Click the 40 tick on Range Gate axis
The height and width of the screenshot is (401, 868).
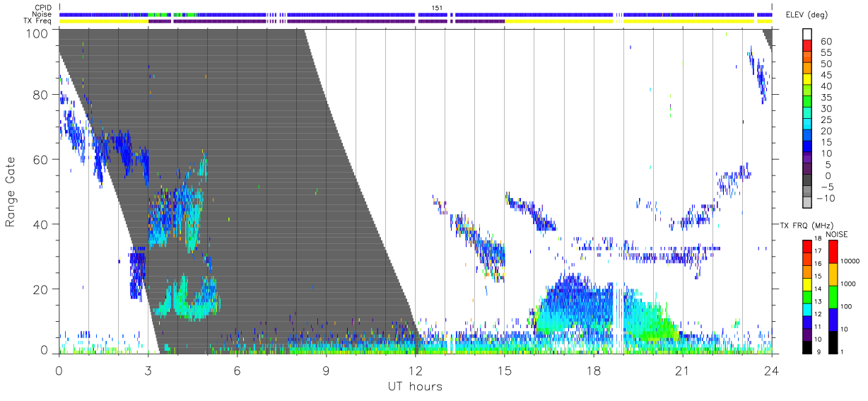(42, 224)
